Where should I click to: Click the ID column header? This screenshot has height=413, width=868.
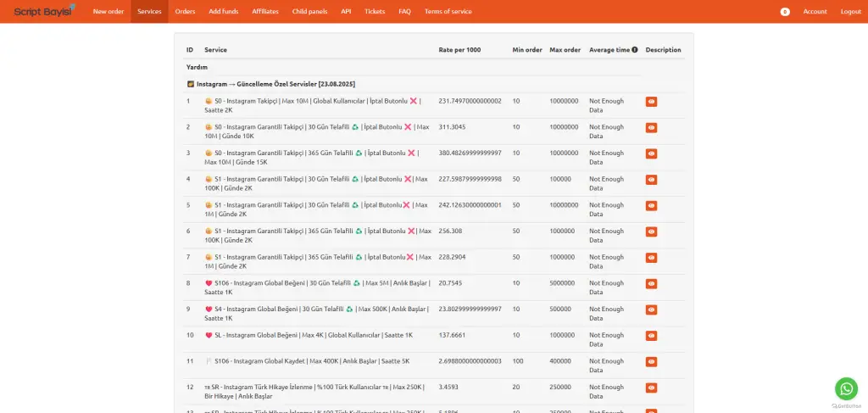(190, 50)
